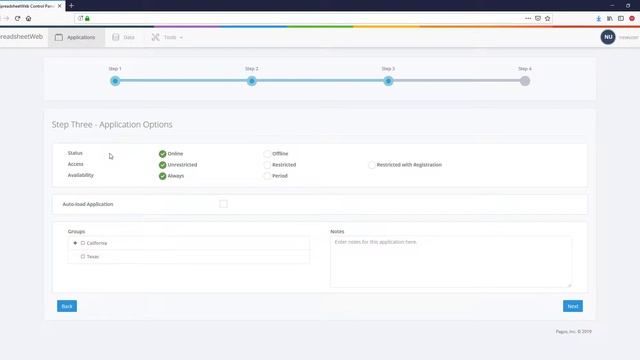Screen dimensions: 640x360
Task: Proceed with the Next button
Action: pyautogui.click(x=573, y=306)
